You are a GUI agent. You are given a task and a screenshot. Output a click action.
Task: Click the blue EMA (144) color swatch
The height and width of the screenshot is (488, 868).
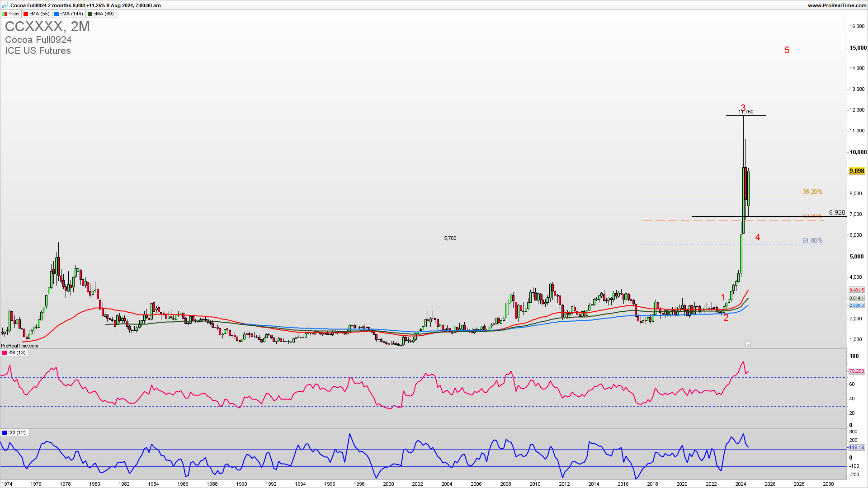(x=57, y=14)
